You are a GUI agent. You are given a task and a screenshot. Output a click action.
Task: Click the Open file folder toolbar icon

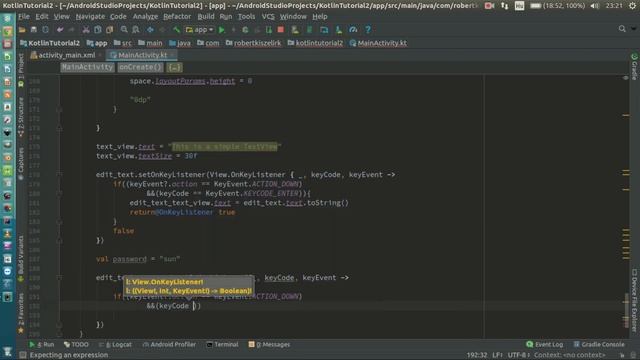click(22, 30)
